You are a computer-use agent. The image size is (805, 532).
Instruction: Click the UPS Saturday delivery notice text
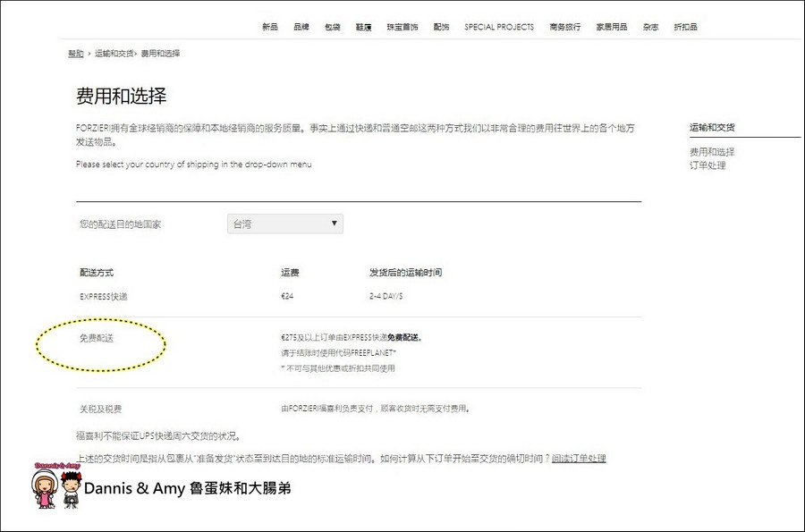click(158, 436)
